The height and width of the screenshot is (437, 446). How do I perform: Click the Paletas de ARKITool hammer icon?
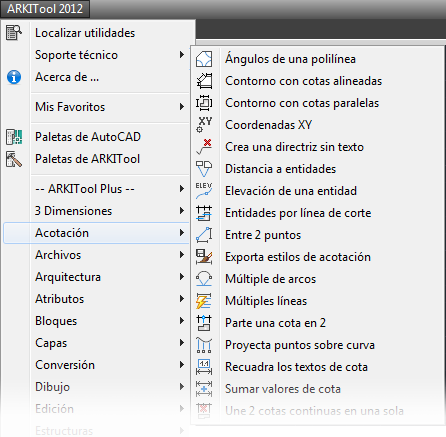point(14,159)
